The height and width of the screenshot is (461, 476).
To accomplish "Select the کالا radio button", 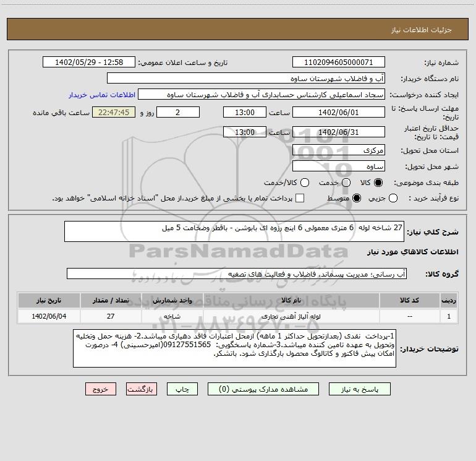I will pyautogui.click(x=378, y=183).
